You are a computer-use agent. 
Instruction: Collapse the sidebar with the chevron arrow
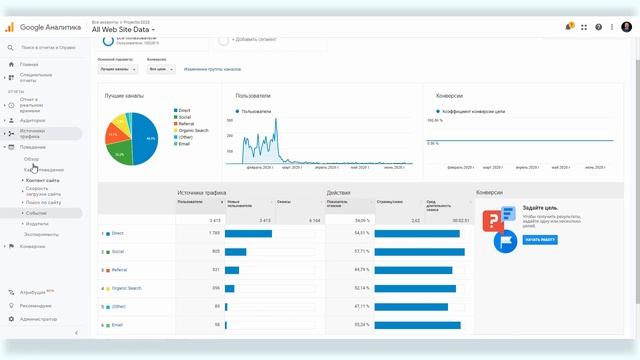pyautogui.click(x=76, y=333)
